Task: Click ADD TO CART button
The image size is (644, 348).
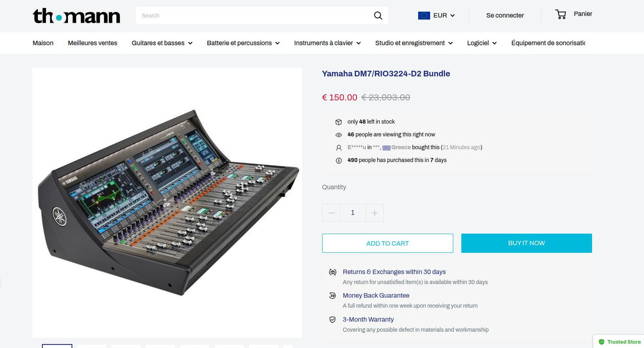Action: (387, 243)
